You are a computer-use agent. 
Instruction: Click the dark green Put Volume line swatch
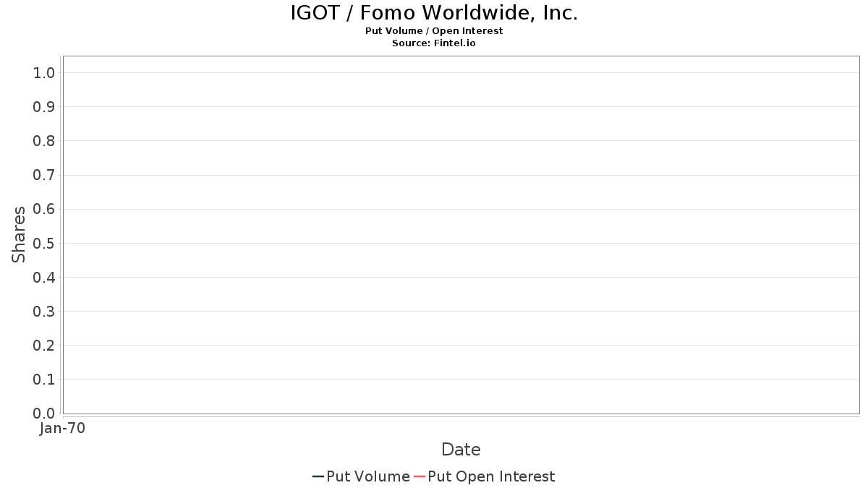pyautogui.click(x=318, y=476)
